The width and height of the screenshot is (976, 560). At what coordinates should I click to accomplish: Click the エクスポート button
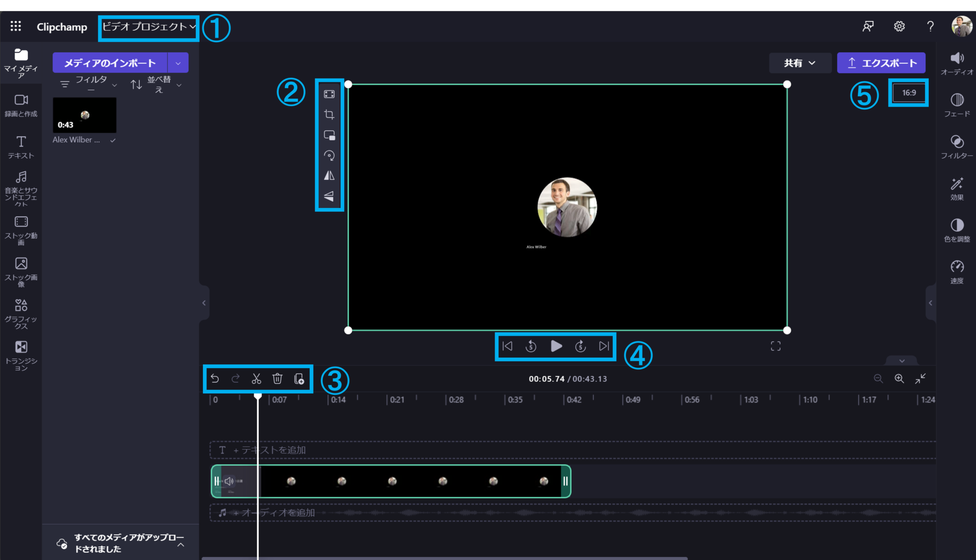pyautogui.click(x=881, y=62)
